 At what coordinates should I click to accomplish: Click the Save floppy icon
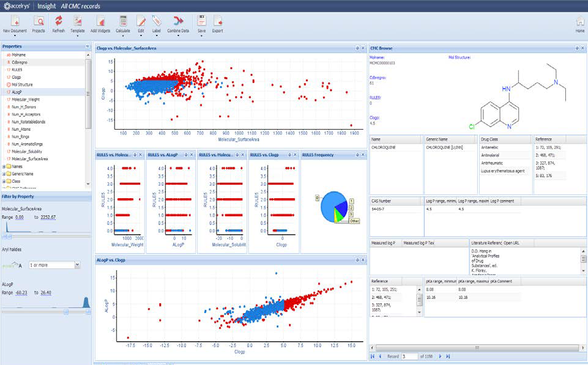[201, 21]
